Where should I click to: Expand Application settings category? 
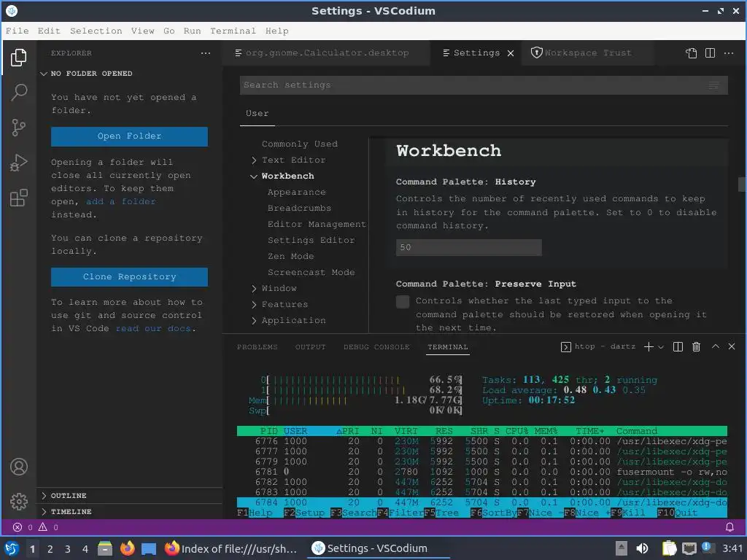[x=293, y=321]
